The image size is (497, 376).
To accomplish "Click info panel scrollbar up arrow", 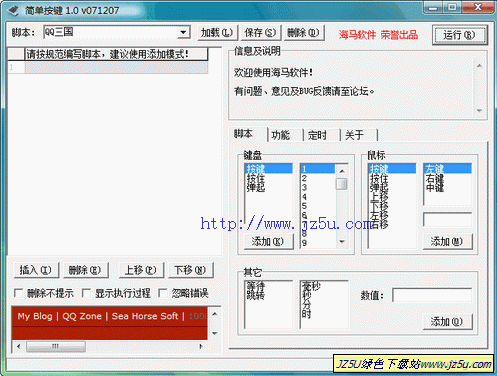I will [x=479, y=66].
